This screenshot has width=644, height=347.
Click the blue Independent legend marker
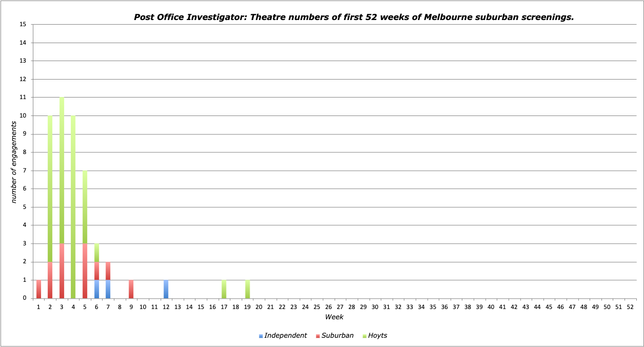pos(261,336)
